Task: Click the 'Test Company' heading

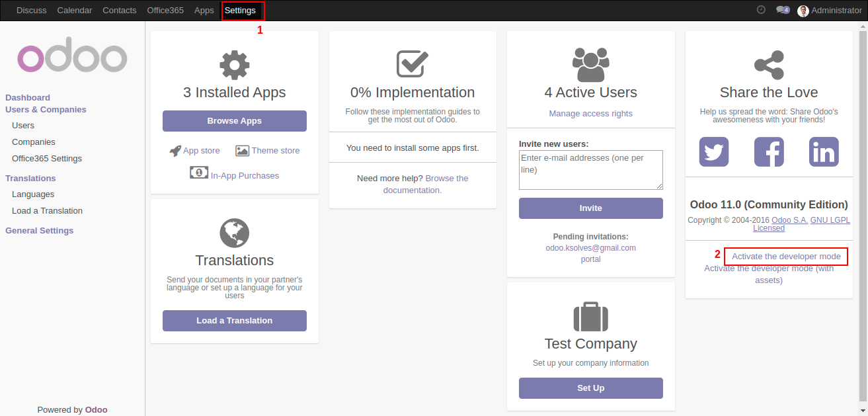Action: (x=591, y=344)
